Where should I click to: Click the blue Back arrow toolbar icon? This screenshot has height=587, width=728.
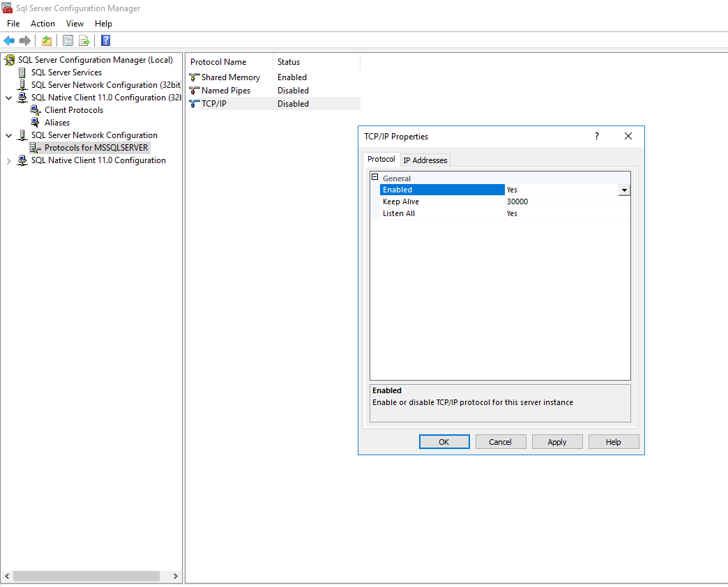click(9, 40)
